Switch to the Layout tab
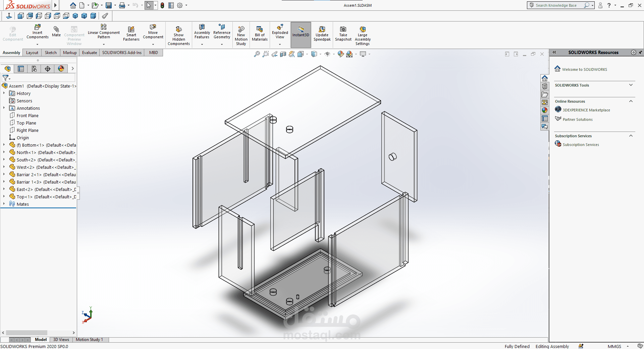 pos(32,53)
